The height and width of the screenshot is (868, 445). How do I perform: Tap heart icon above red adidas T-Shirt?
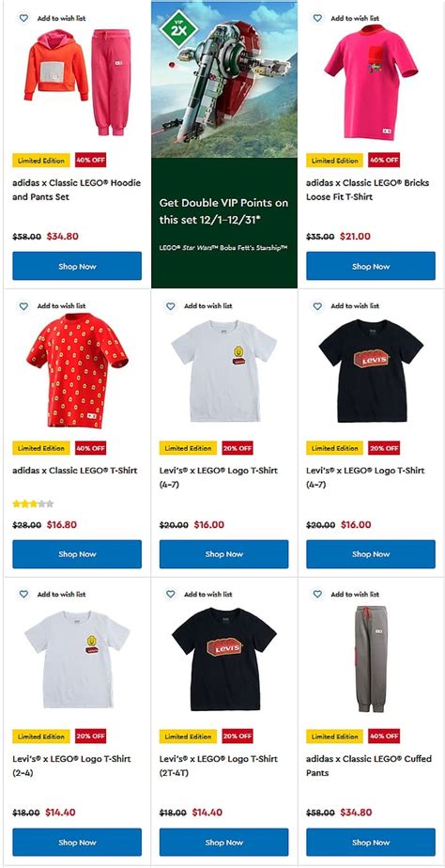[23, 306]
